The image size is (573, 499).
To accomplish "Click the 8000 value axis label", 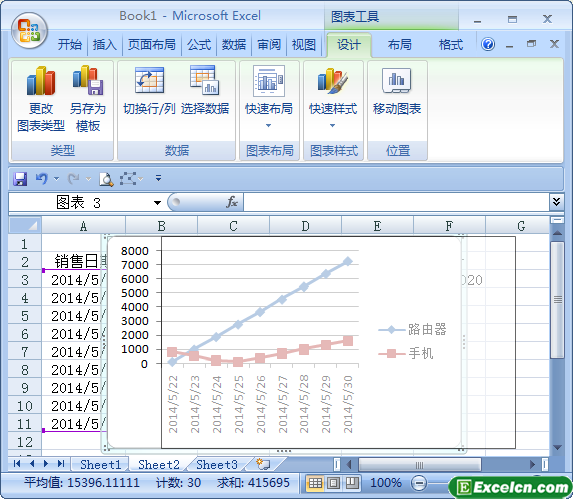I will (135, 251).
